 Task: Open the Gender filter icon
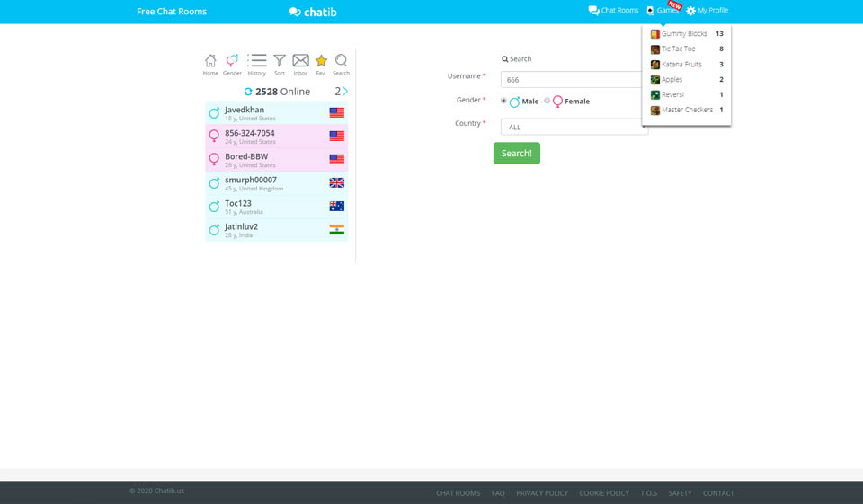pyautogui.click(x=232, y=63)
